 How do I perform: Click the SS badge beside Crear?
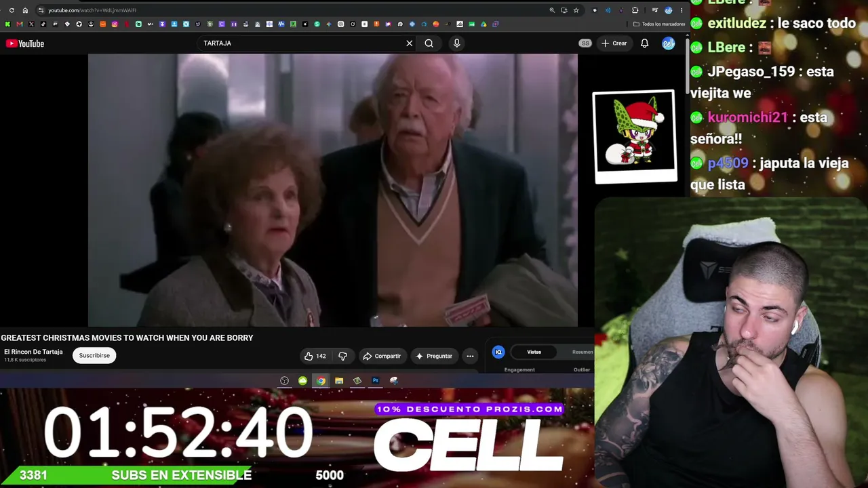point(585,43)
